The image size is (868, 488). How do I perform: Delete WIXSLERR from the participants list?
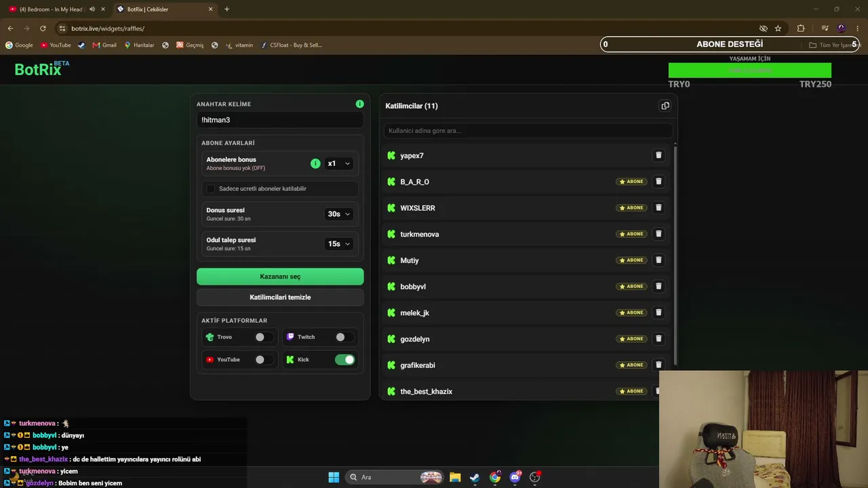pyautogui.click(x=658, y=207)
